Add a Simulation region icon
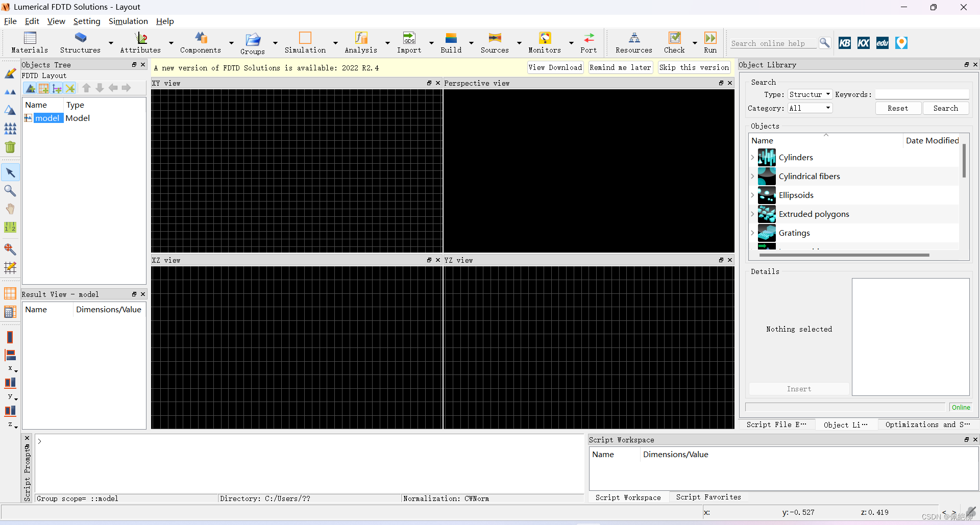Viewport: 980px width, 525px height. point(305,38)
